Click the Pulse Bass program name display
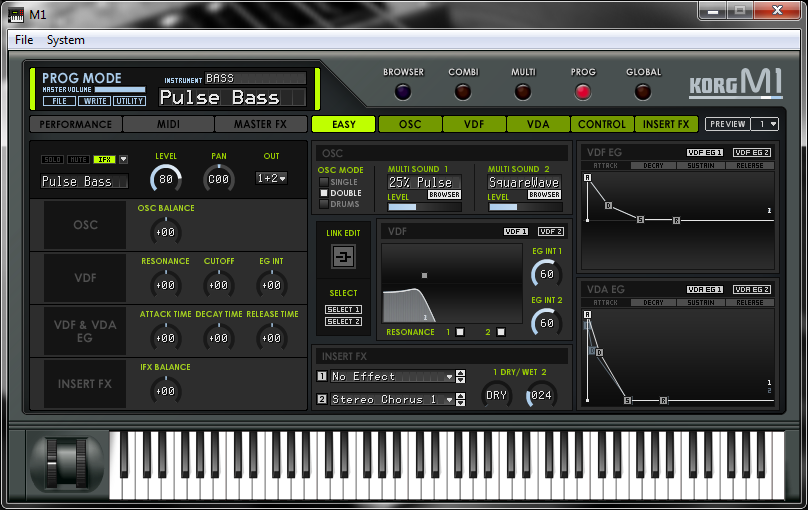 click(x=232, y=97)
